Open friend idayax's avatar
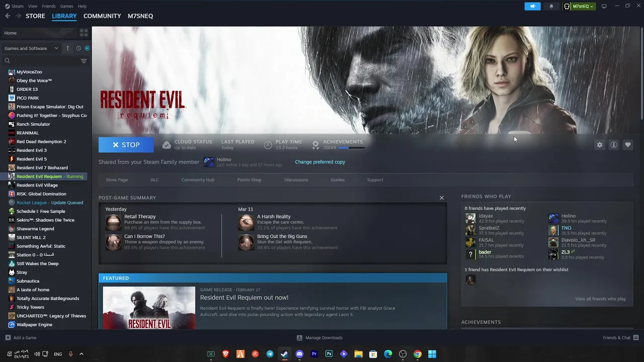 pos(470,218)
